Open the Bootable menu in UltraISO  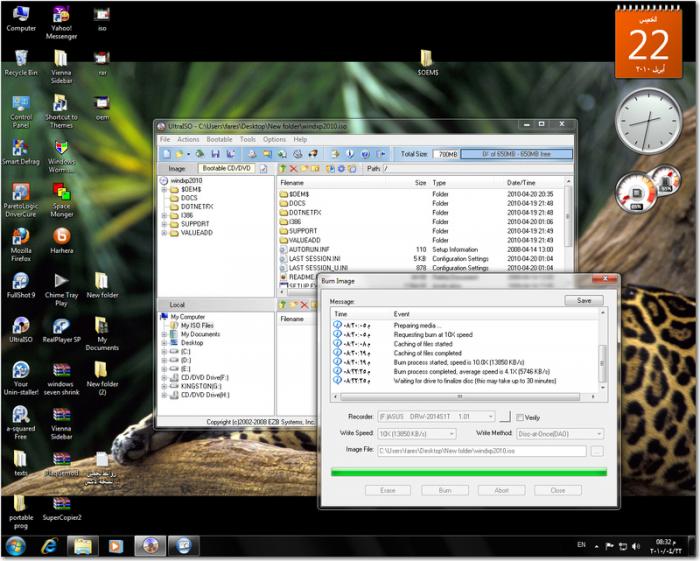click(x=219, y=139)
